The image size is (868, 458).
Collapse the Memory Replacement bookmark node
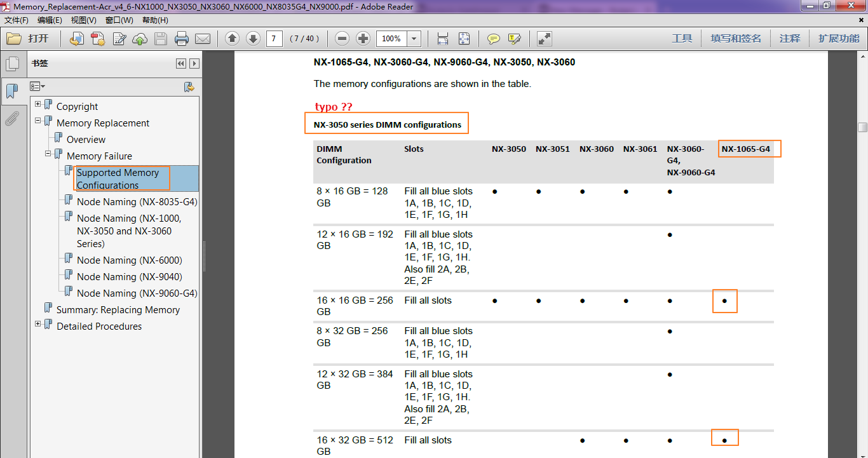pyautogui.click(x=38, y=120)
